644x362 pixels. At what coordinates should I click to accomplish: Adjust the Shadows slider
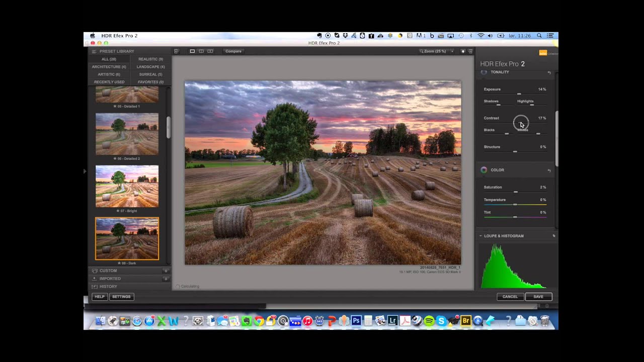coord(499,105)
